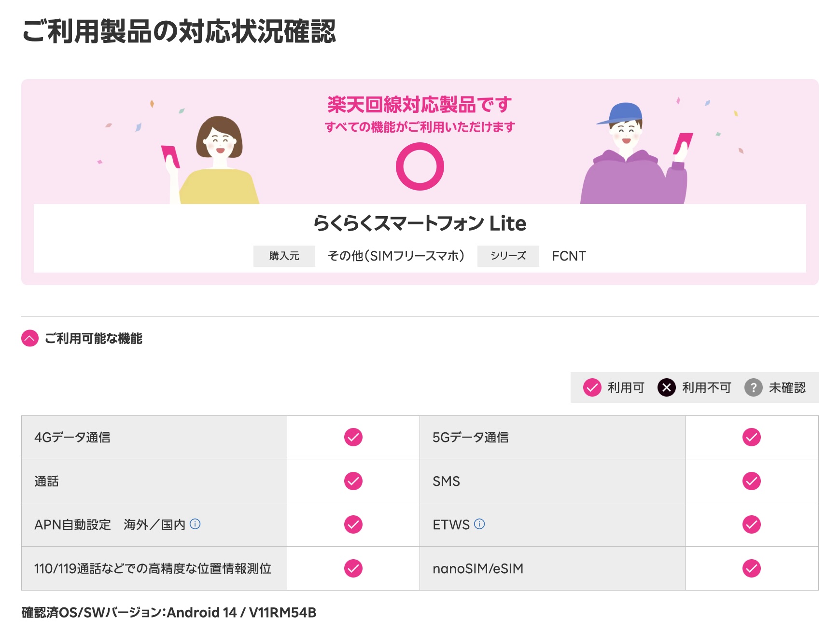Click the 5Gデータ通信 table cell
840x633 pixels.
pyautogui.click(x=553, y=437)
